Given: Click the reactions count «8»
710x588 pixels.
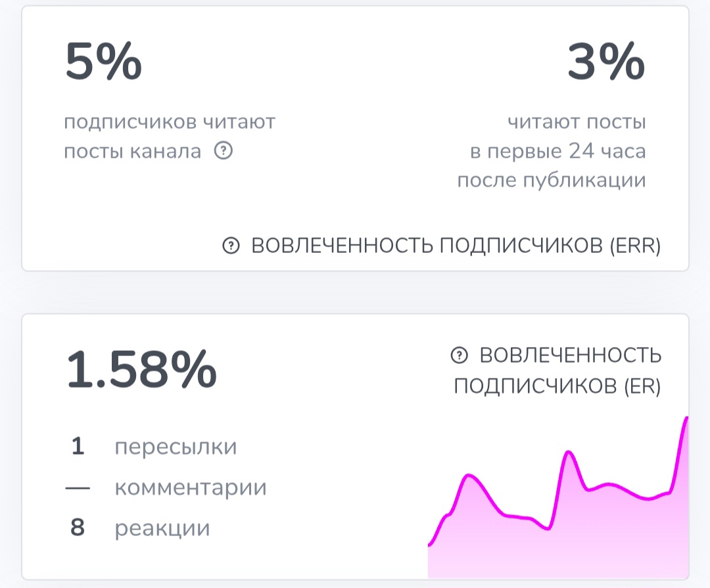Looking at the screenshot, I should (78, 528).
